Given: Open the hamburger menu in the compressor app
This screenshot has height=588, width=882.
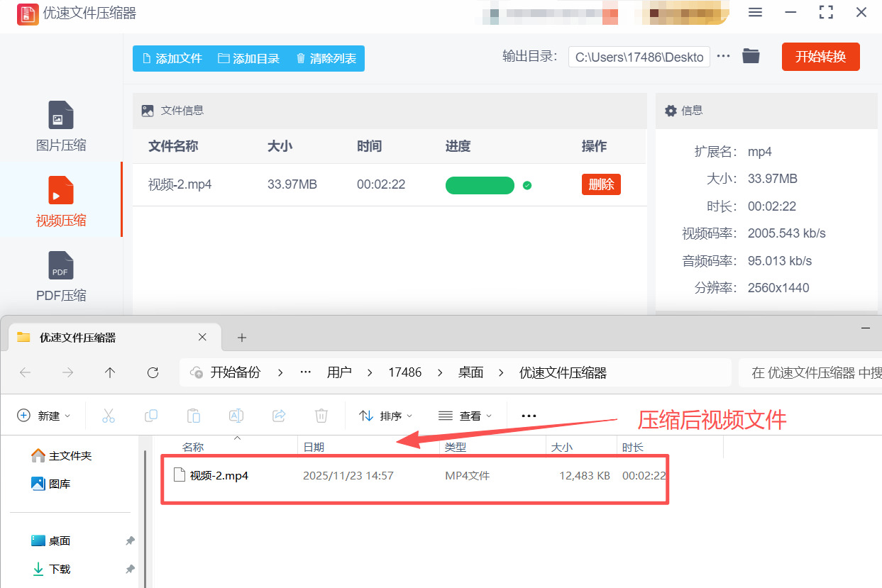Looking at the screenshot, I should coord(755,12).
